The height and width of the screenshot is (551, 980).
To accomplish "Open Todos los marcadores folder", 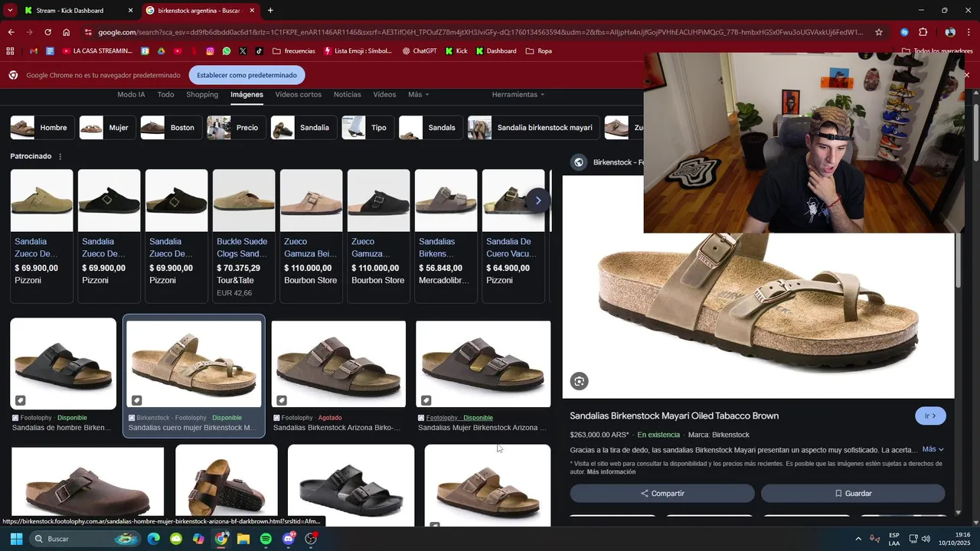I will [x=937, y=51].
